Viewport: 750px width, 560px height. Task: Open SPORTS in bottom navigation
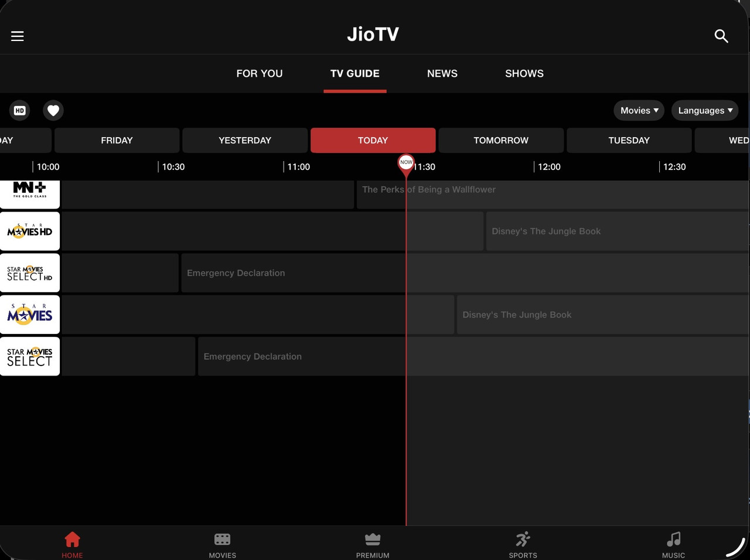[523, 545]
